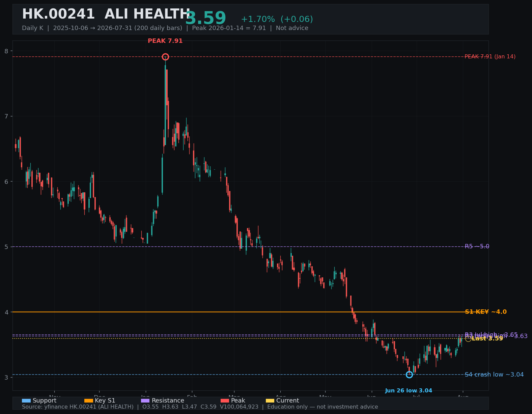
Task: Click the open value O3.55 in the footer
Action: point(151,407)
